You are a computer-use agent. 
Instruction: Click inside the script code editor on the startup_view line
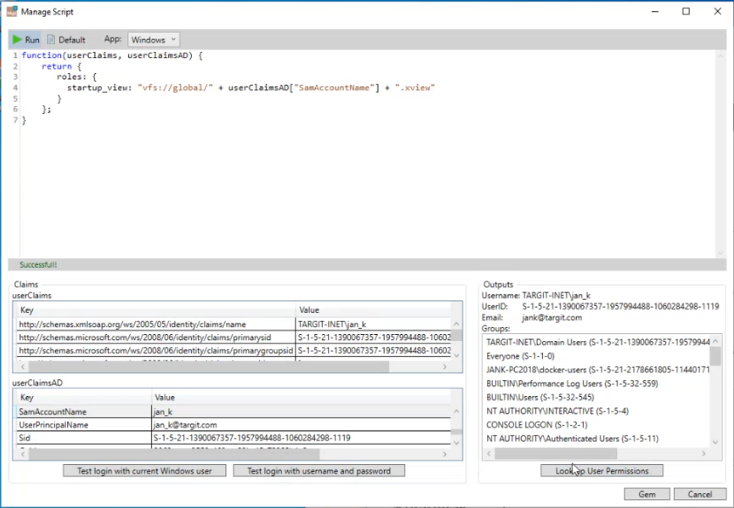point(251,88)
